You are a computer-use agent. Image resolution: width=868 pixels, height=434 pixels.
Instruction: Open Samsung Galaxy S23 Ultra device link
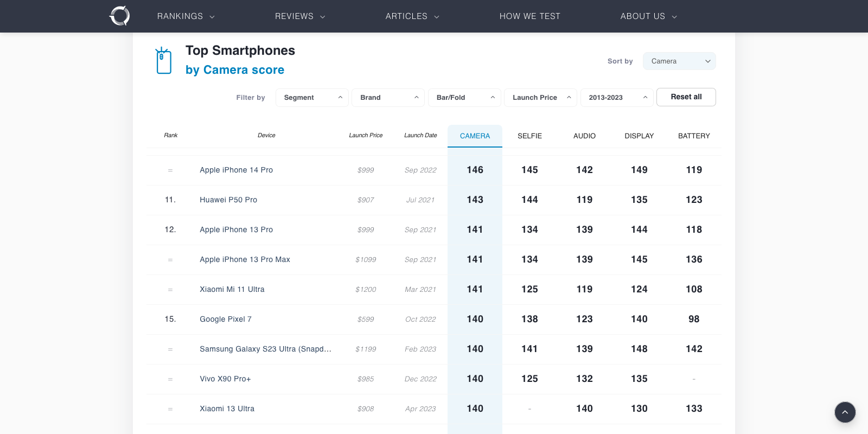265,349
